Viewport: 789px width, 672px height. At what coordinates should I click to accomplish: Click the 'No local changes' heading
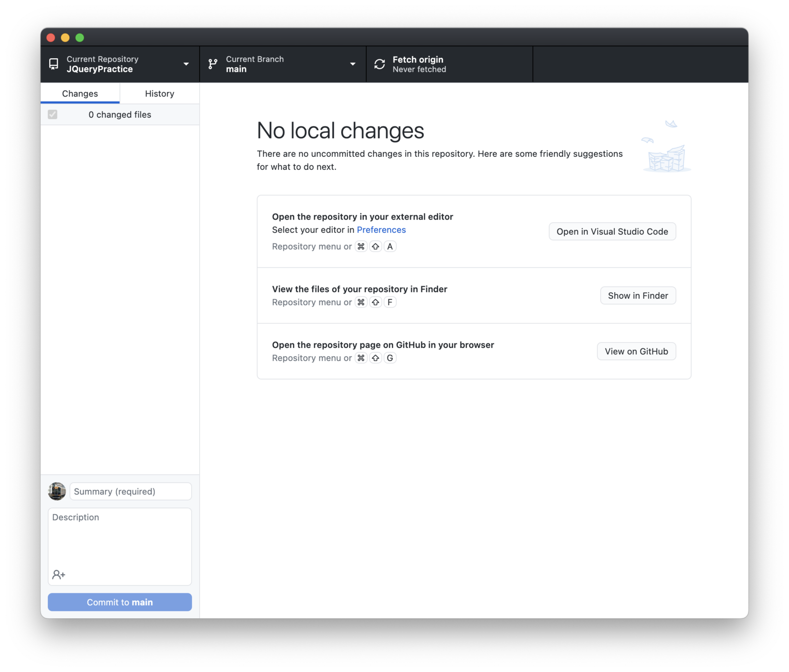[340, 130]
